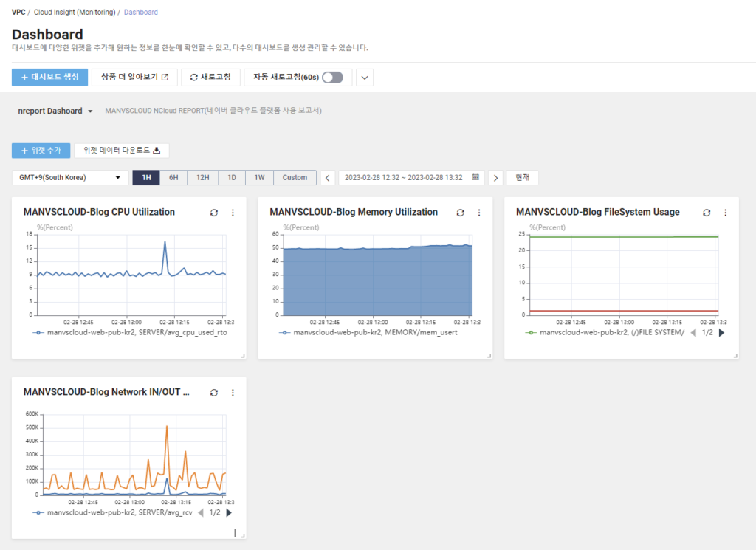Image resolution: width=756 pixels, height=550 pixels.
Task: Open FileSystem Usage widget options menu
Action: point(725,213)
